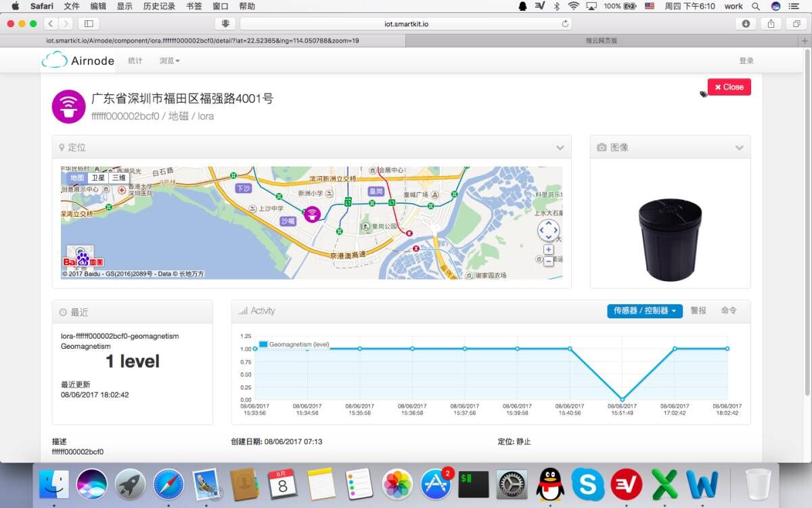
Task: Open Skype from the Dock
Action: coord(588,484)
